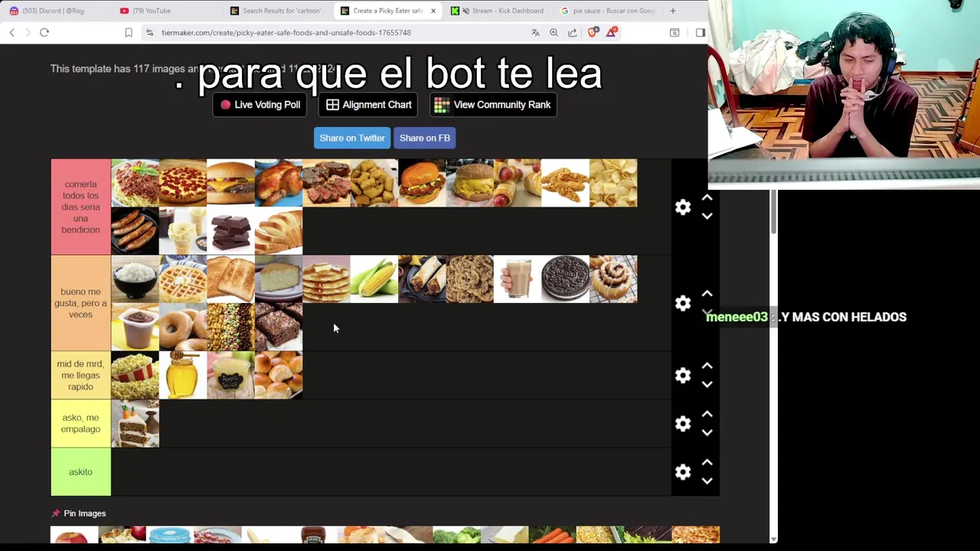Move 'comerla todos los dias' tier down
Viewport: 980px width, 551px height.
pos(707,217)
